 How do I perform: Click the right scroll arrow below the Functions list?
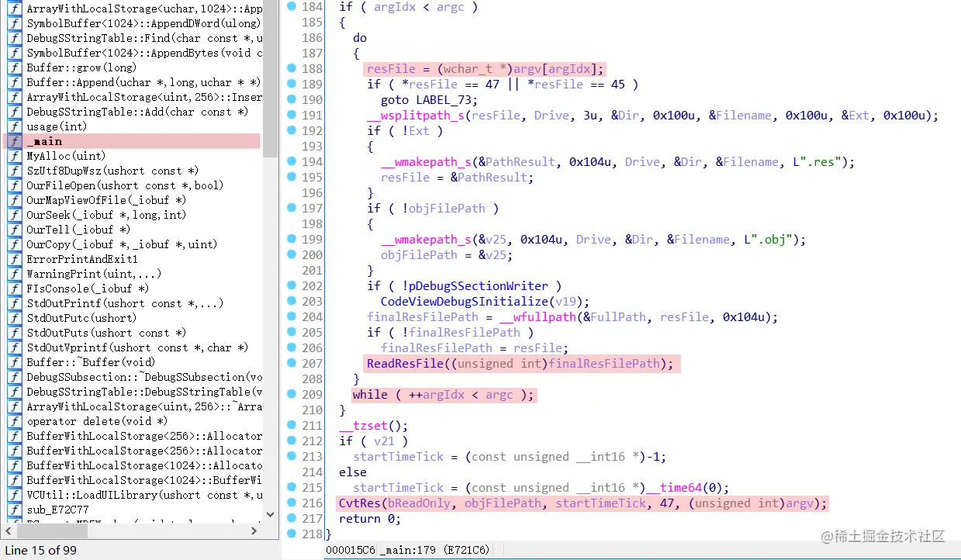click(254, 531)
